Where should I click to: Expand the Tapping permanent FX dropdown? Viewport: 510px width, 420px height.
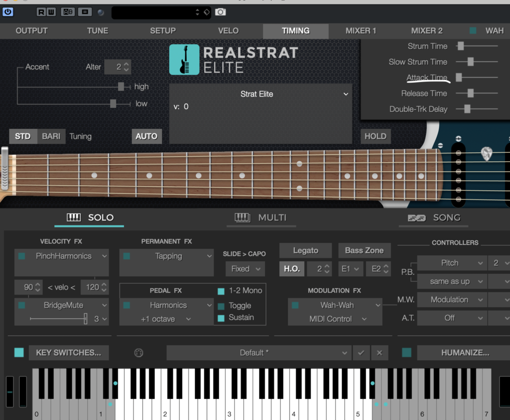coord(208,256)
